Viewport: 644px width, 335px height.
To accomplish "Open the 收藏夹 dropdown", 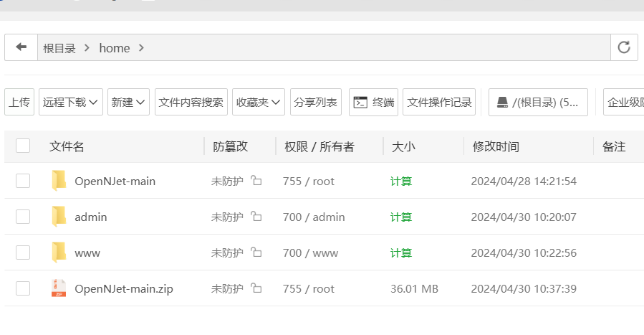I will 259,102.
